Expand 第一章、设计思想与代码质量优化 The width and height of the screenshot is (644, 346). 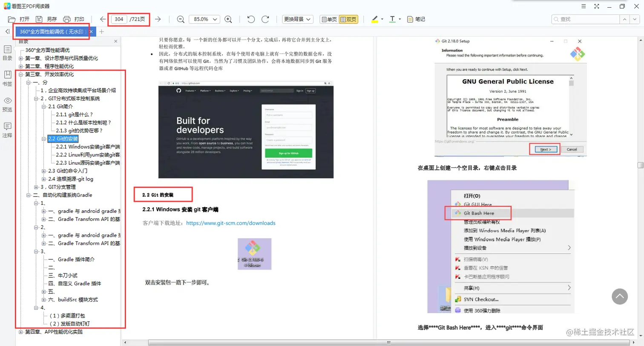tap(21, 58)
